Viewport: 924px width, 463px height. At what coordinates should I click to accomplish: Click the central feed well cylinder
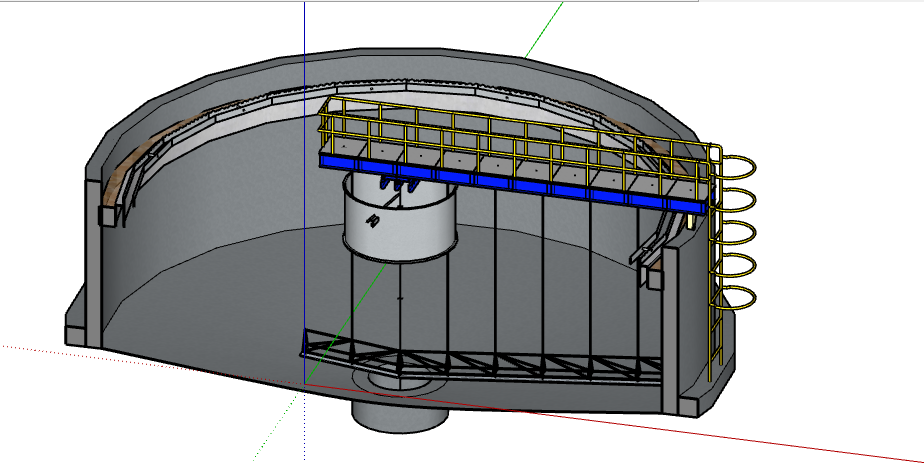pos(400,222)
